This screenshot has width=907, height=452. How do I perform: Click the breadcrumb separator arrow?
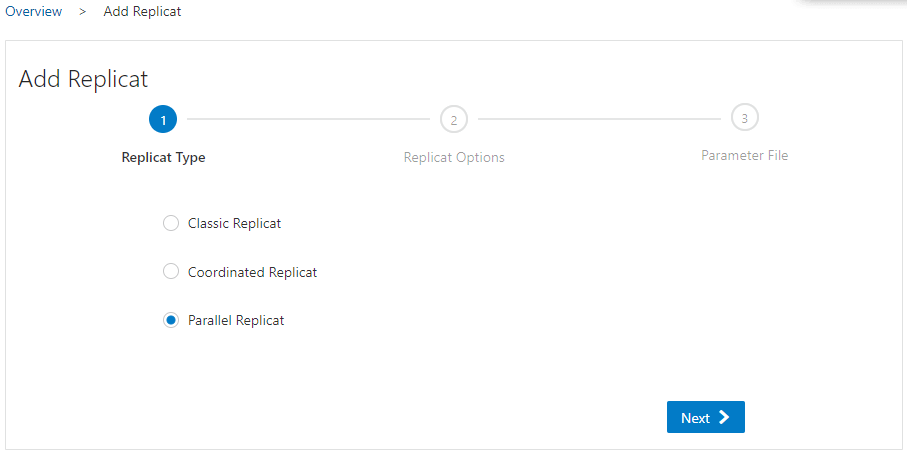[x=83, y=12]
